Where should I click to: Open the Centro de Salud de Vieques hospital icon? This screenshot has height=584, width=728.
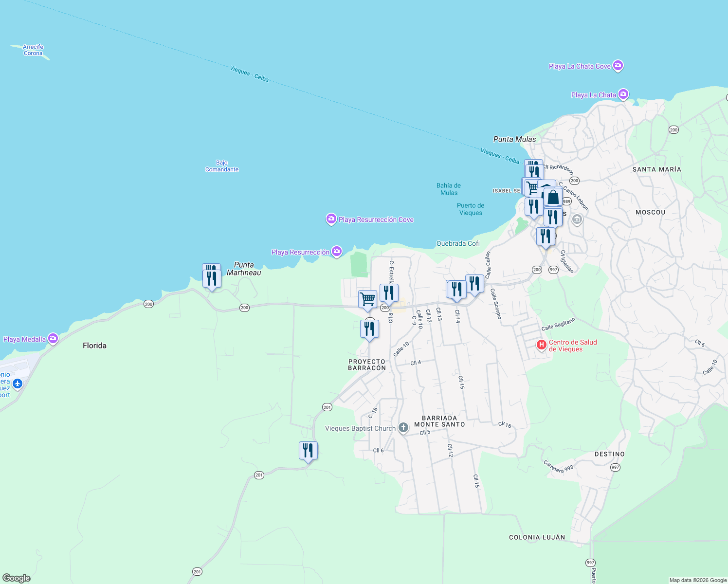(x=542, y=344)
